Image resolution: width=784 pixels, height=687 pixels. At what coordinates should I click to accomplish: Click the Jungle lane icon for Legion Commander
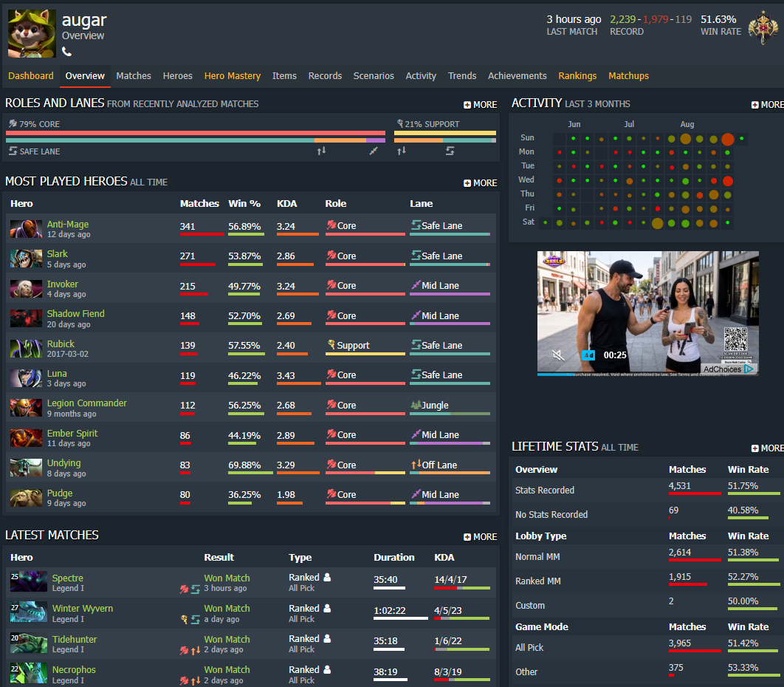[x=416, y=404]
